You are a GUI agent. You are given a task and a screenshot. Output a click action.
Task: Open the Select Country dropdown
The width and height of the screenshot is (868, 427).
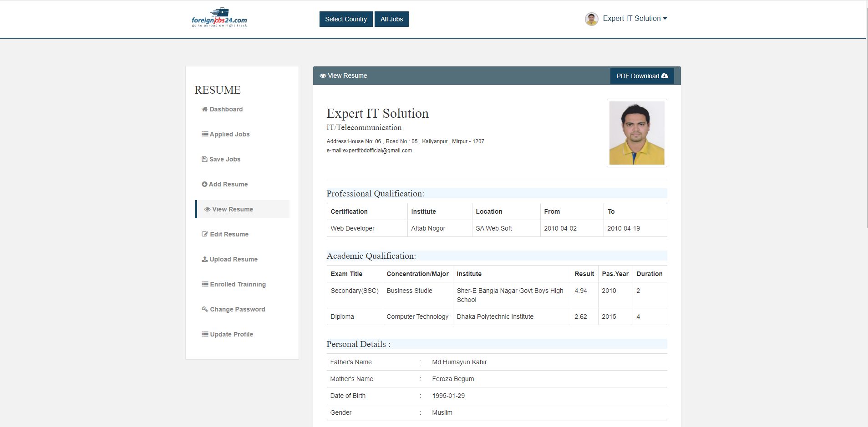tap(346, 19)
